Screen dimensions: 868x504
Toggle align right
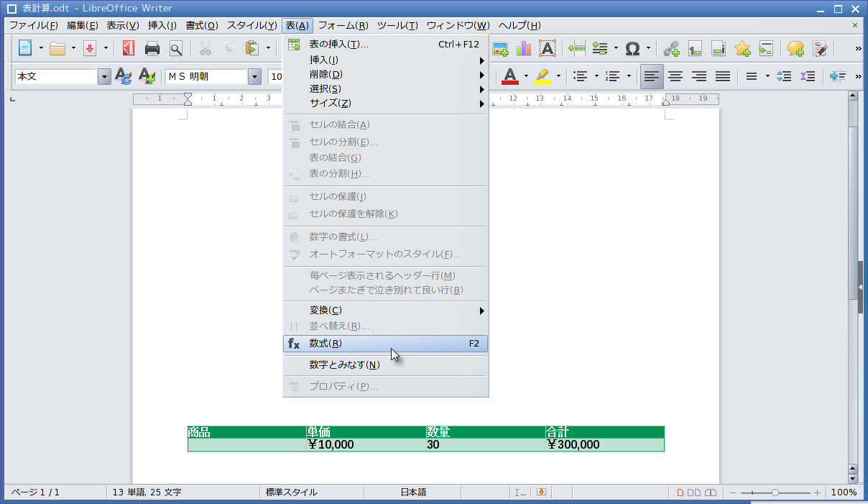click(x=699, y=75)
